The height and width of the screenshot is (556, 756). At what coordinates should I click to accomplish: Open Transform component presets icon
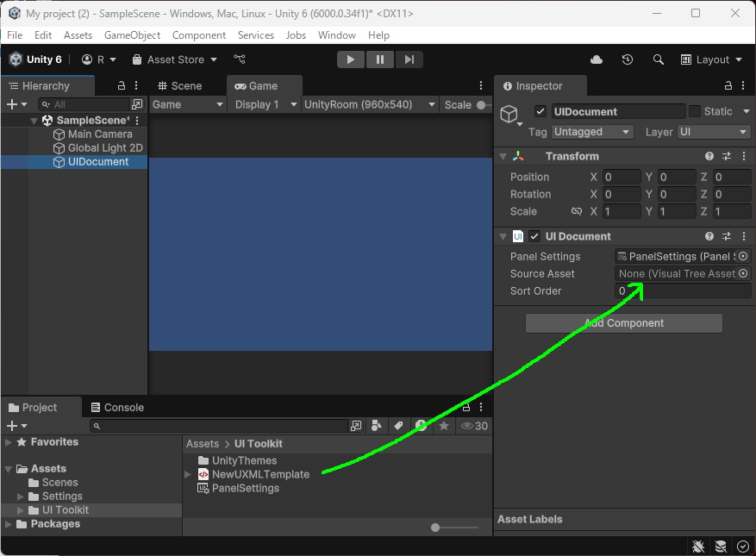point(727,156)
